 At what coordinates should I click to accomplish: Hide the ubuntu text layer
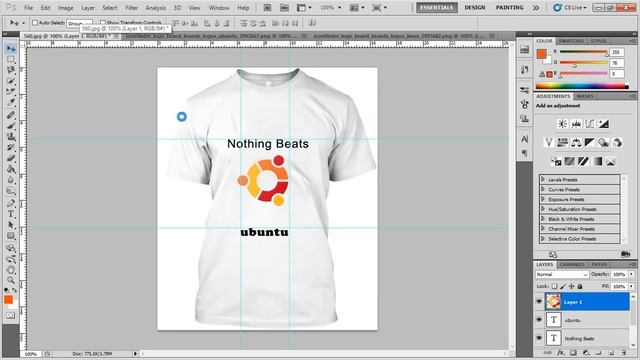(x=539, y=320)
